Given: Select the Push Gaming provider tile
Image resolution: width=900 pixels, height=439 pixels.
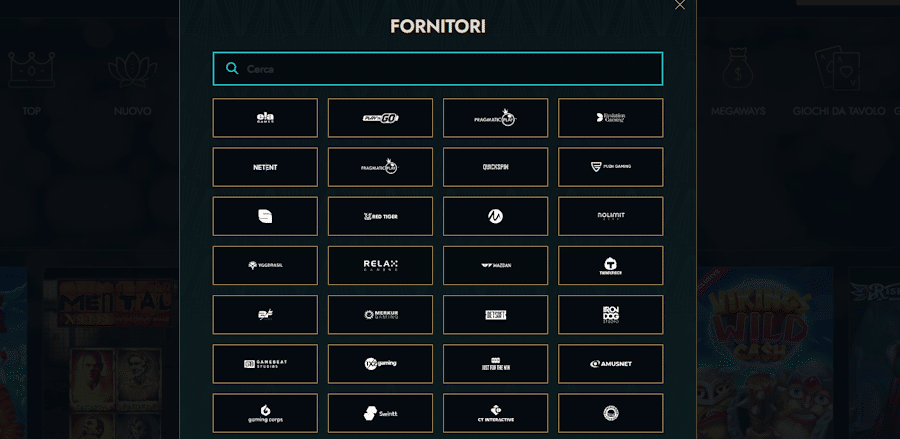Looking at the screenshot, I should point(611,167).
